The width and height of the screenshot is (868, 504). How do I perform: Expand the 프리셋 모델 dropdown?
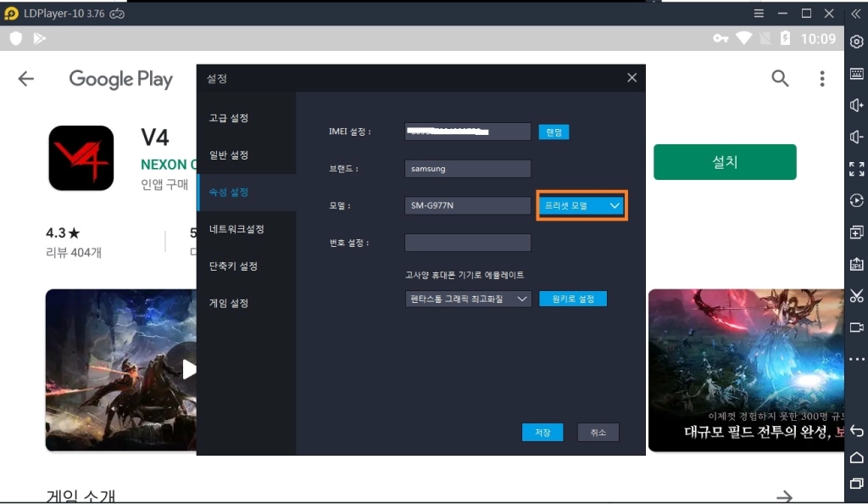[x=581, y=205]
